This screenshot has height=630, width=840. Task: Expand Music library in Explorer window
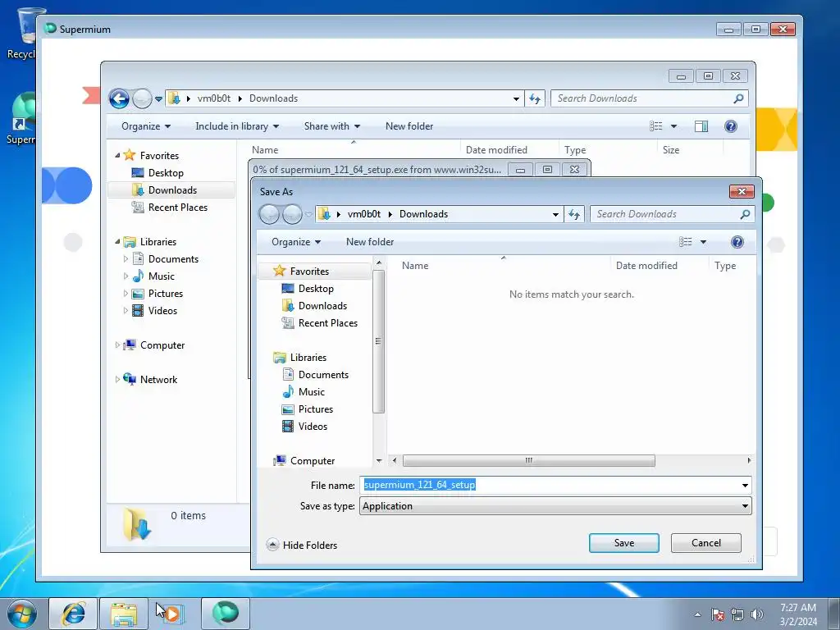(126, 276)
